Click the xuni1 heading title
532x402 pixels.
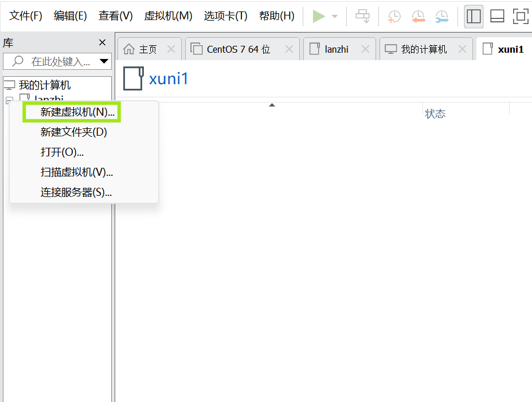169,78
